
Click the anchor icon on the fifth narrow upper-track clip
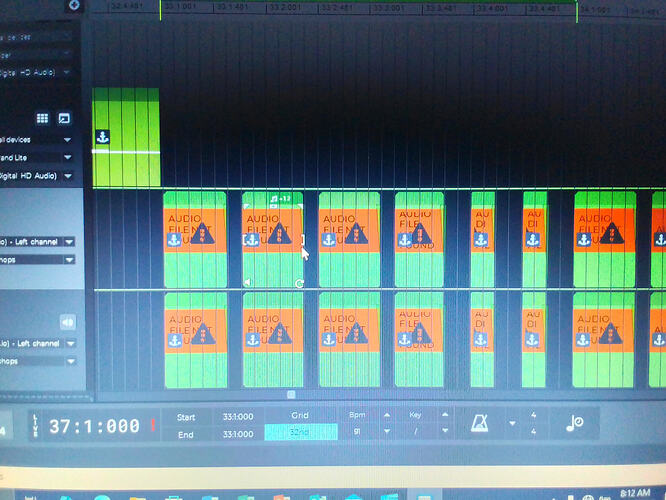point(481,240)
